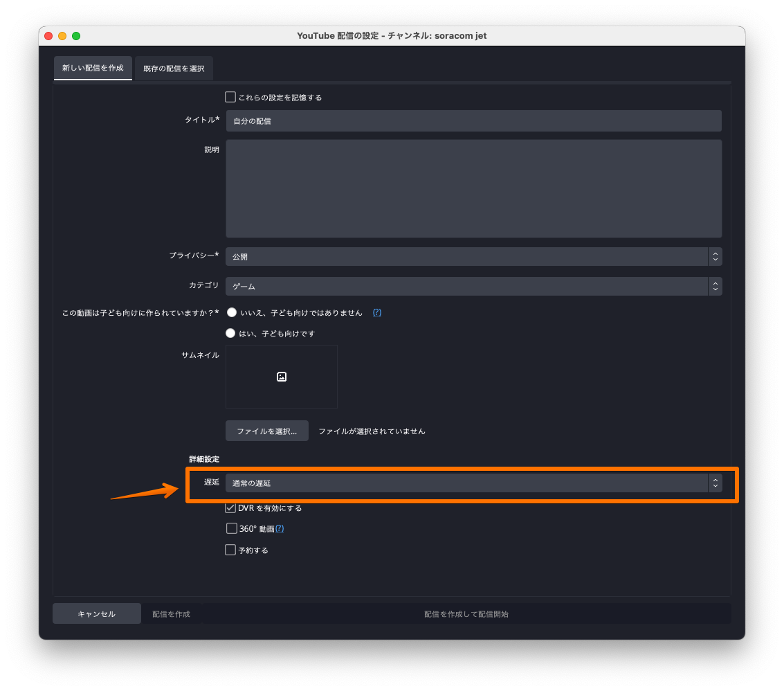This screenshot has width=784, height=691.
Task: Enable the 360° 動画 checkbox
Action: pyautogui.click(x=232, y=529)
